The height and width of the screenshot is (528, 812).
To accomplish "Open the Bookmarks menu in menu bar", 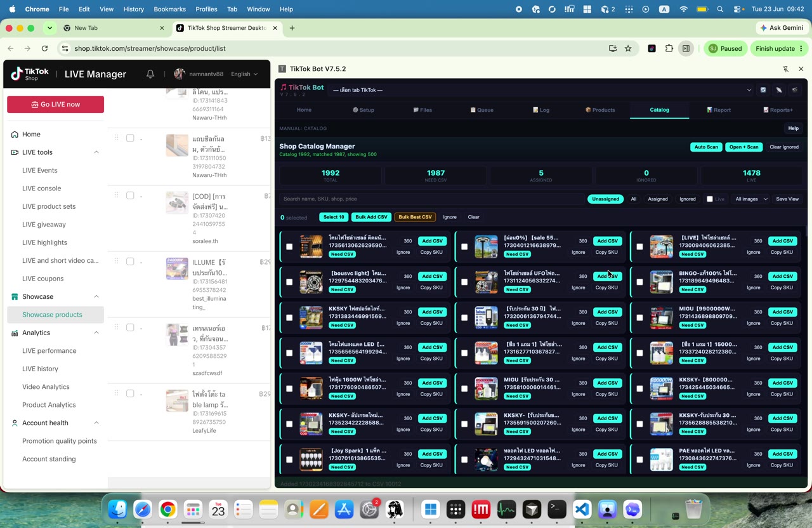I will point(169,10).
